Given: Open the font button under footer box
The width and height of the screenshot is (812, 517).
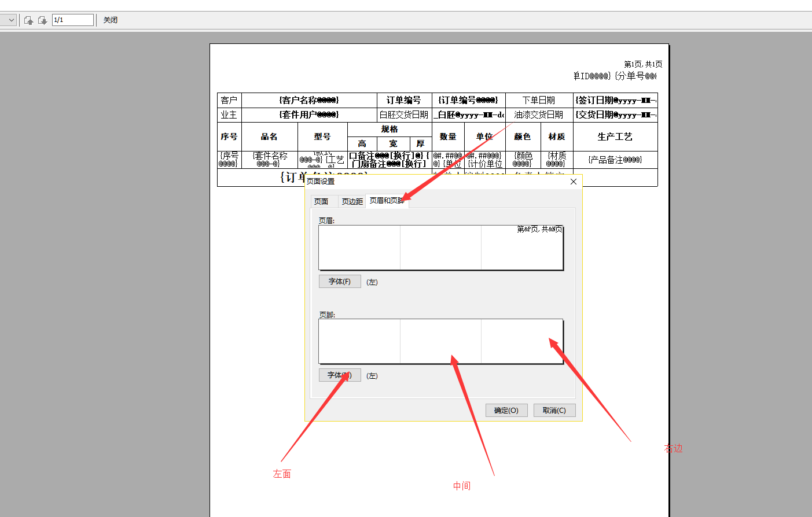Looking at the screenshot, I should pyautogui.click(x=340, y=375).
